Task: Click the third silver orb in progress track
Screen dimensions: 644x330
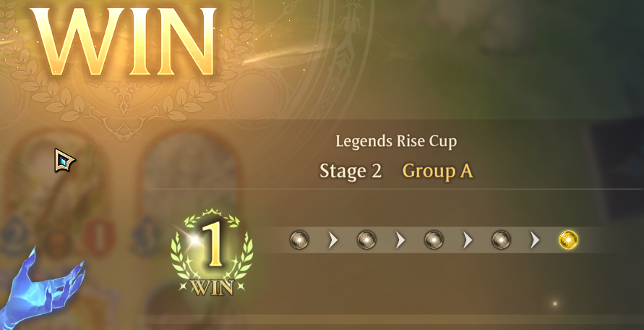Action: point(434,240)
